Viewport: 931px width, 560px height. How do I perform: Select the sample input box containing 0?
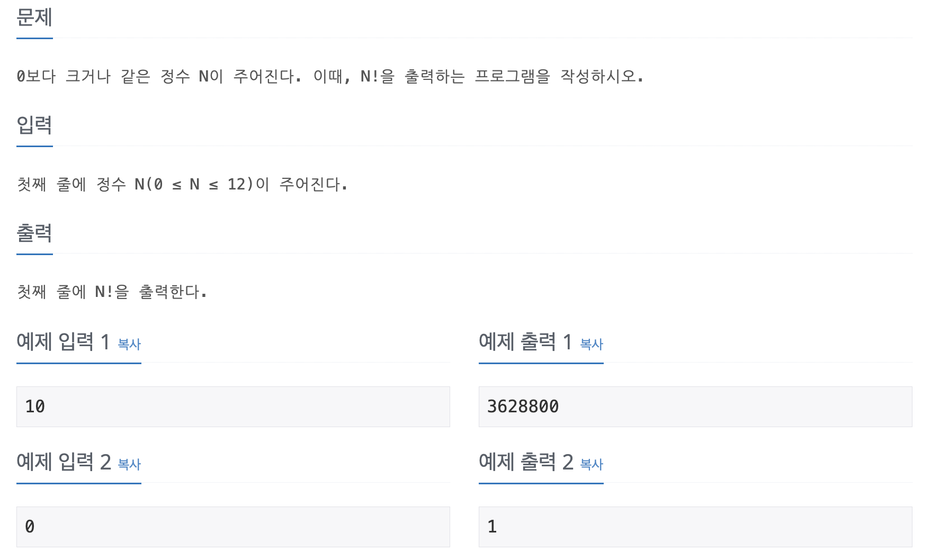click(233, 526)
